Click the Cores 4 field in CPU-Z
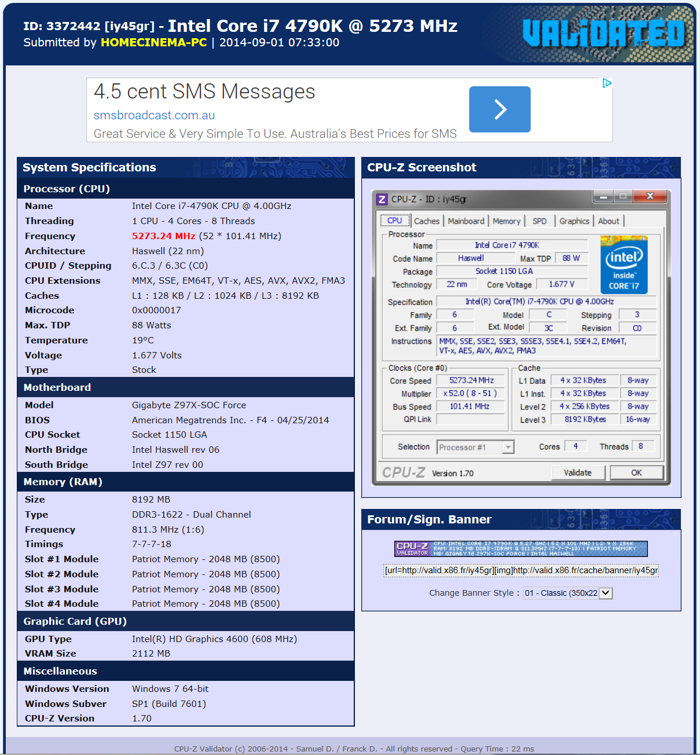Image resolution: width=700 pixels, height=755 pixels. (x=576, y=446)
